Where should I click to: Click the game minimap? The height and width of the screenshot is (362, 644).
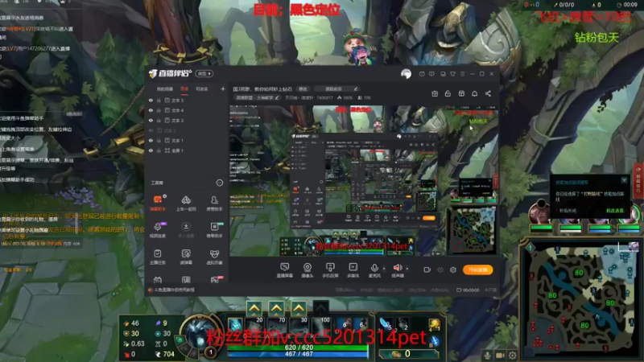582,298
